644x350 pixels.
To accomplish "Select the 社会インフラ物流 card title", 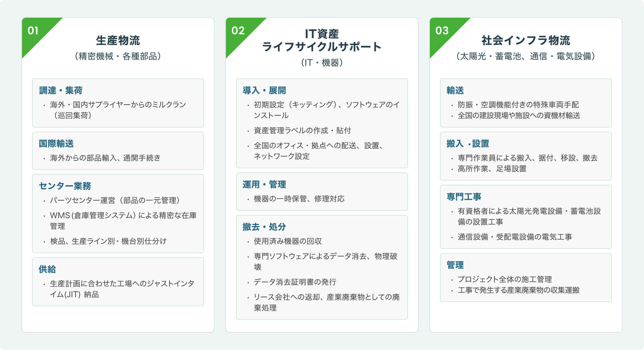I will (x=526, y=40).
